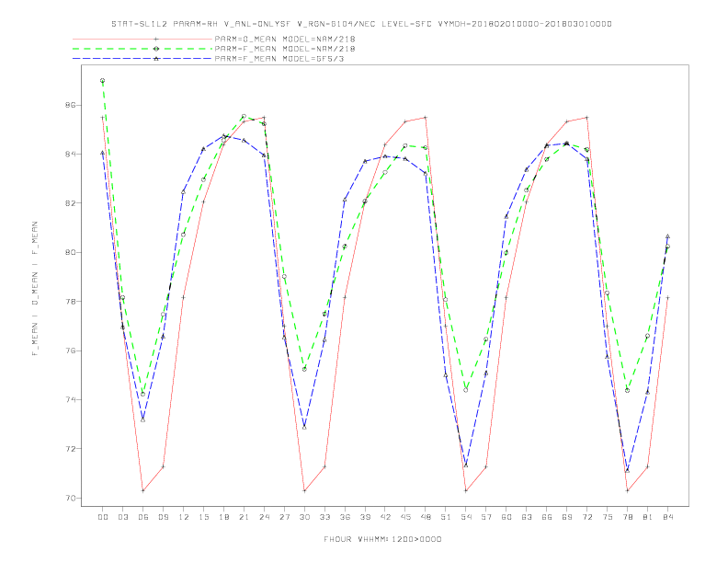This screenshot has height=563, width=728.
Task: Click y-axis tick label 70
Action: tap(71, 498)
